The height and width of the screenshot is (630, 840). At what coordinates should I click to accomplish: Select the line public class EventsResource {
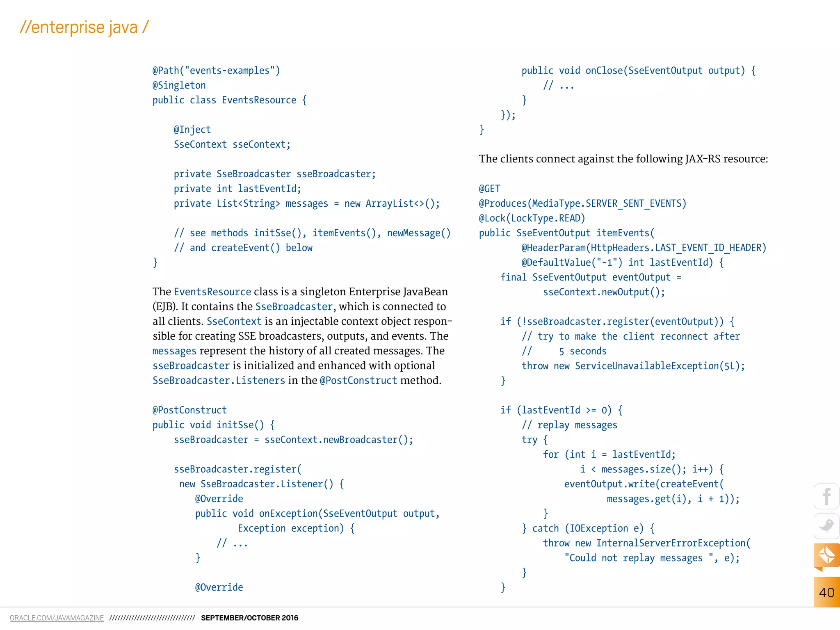(x=229, y=100)
